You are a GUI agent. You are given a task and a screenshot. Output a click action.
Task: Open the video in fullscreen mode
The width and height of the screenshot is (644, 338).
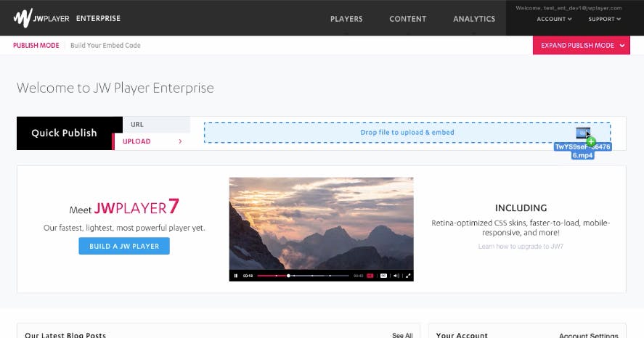tap(408, 276)
